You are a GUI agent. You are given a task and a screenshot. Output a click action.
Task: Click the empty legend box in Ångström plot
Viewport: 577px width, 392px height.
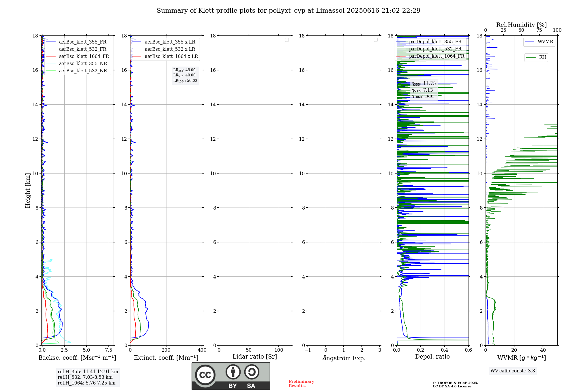pos(376,40)
